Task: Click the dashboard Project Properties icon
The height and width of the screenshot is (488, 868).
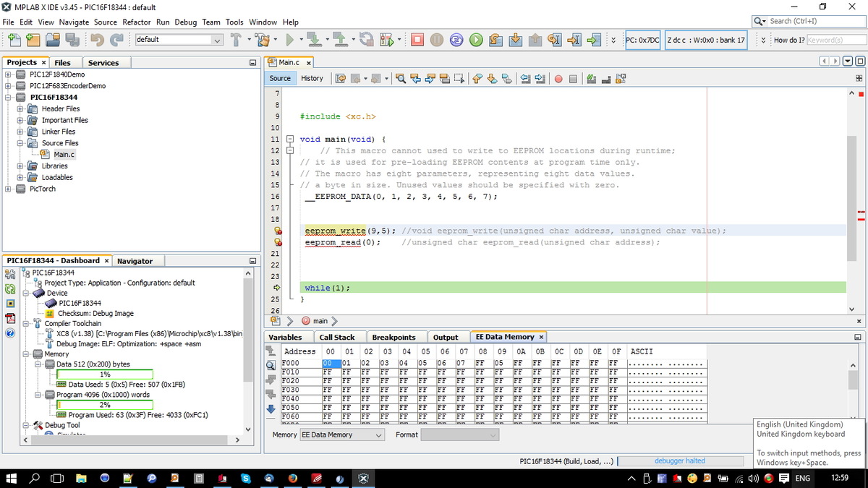Action: [10, 274]
